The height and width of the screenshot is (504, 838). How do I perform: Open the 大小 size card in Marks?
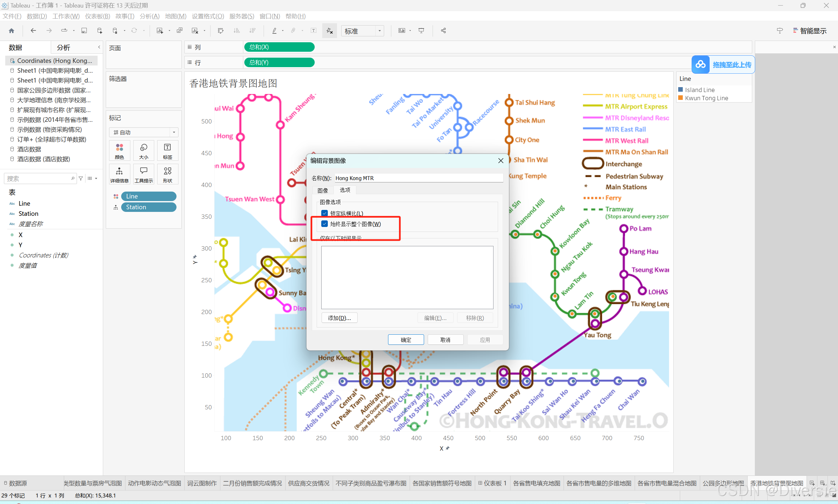click(144, 150)
